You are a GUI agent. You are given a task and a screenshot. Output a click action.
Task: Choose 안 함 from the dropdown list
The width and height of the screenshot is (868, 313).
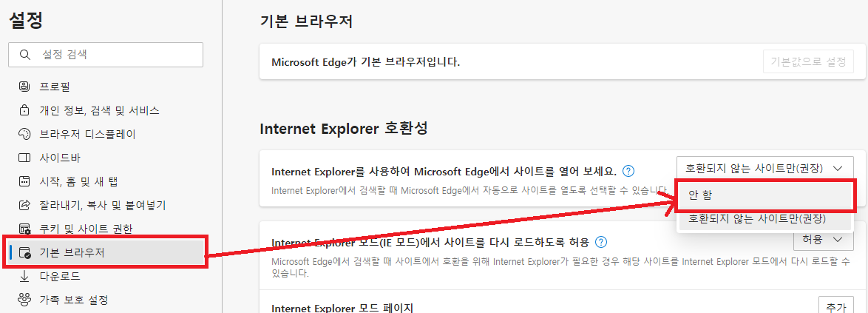tap(764, 195)
